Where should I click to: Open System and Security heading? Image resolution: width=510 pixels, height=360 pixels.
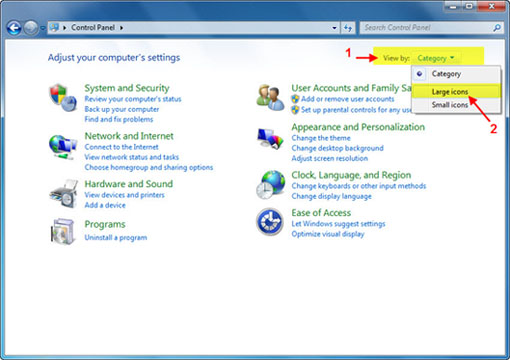click(x=127, y=88)
